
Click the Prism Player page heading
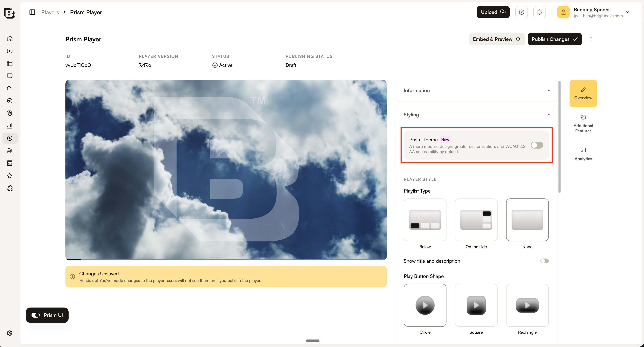[x=83, y=39]
